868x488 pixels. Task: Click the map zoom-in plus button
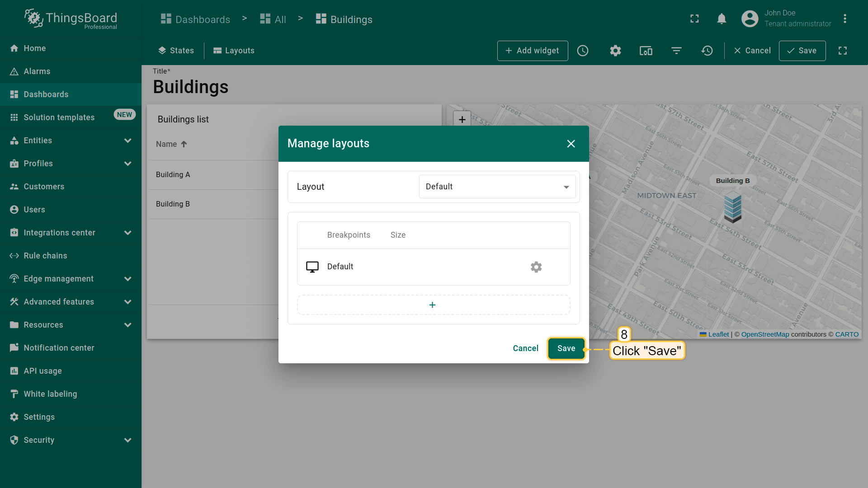[x=462, y=119]
